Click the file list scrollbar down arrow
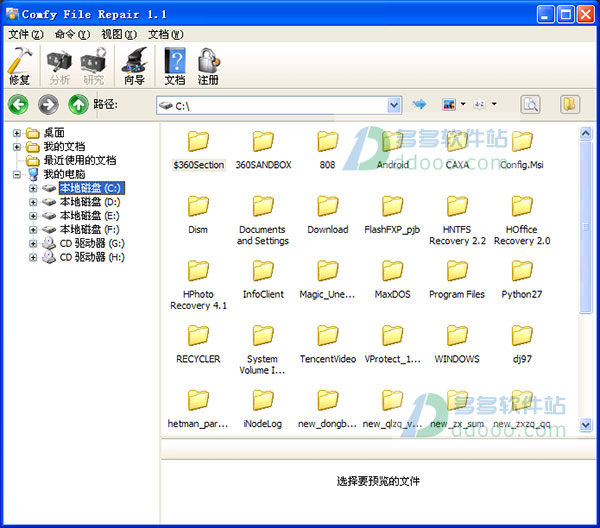This screenshot has height=528, width=600. tap(585, 424)
